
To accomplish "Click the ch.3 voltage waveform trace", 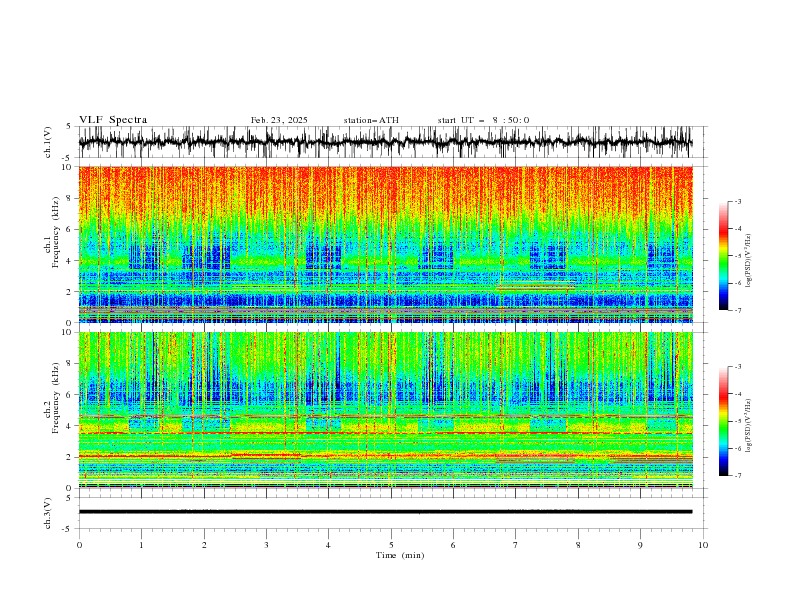I will (x=385, y=512).
